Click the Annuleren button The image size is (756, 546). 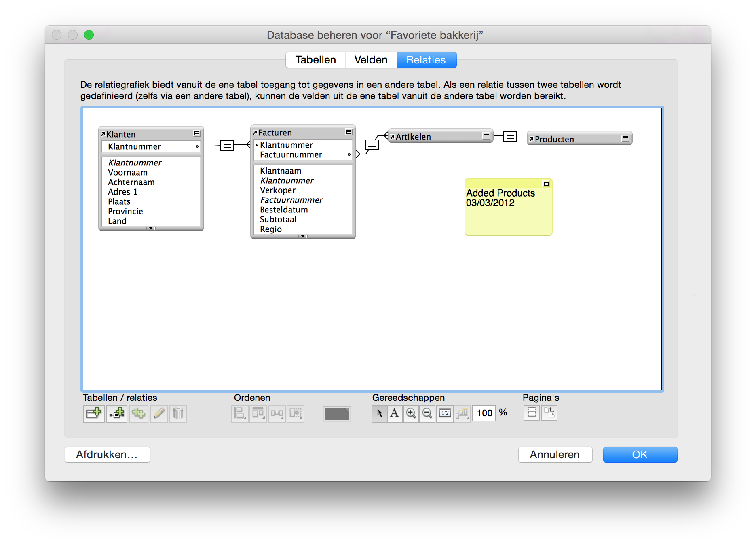(555, 455)
